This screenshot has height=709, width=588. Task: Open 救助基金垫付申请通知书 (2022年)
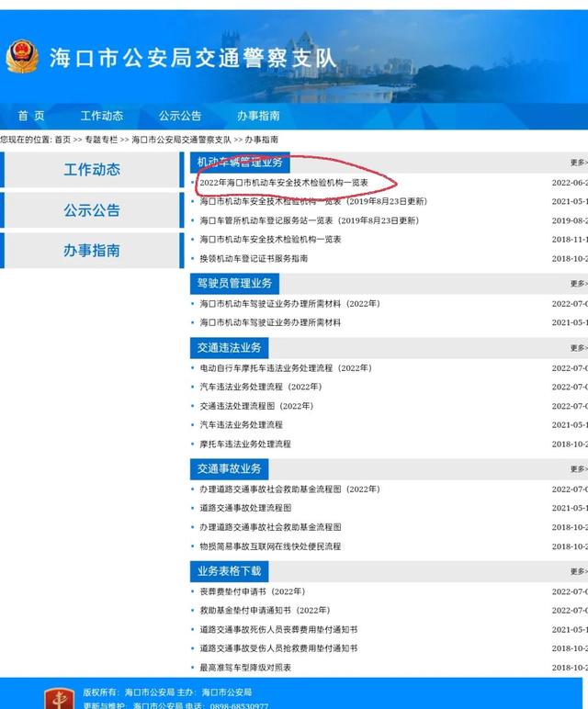click(x=265, y=611)
